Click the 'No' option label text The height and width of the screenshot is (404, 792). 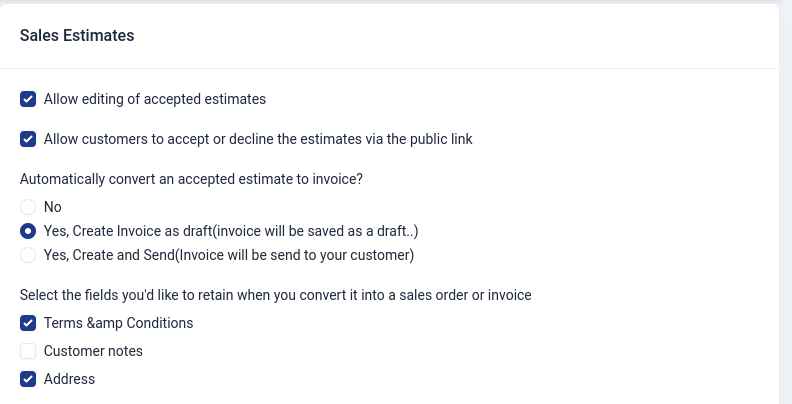point(53,207)
